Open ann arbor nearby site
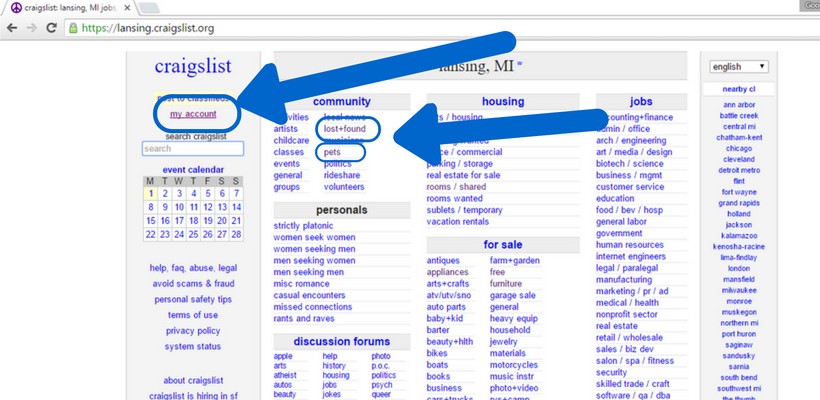This screenshot has height=400, width=820. pyautogui.click(x=739, y=105)
